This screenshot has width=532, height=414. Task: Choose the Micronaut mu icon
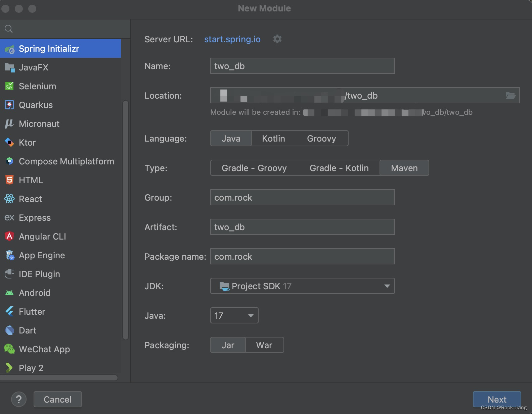pos(9,124)
